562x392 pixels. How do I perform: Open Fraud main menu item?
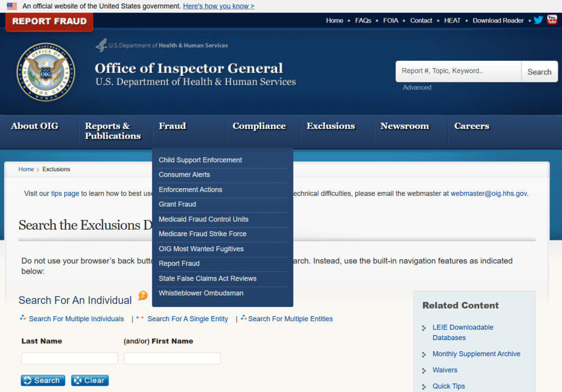[x=172, y=126]
